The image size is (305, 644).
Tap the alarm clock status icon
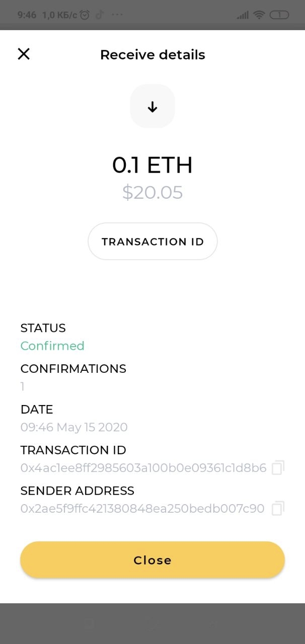pos(85,15)
